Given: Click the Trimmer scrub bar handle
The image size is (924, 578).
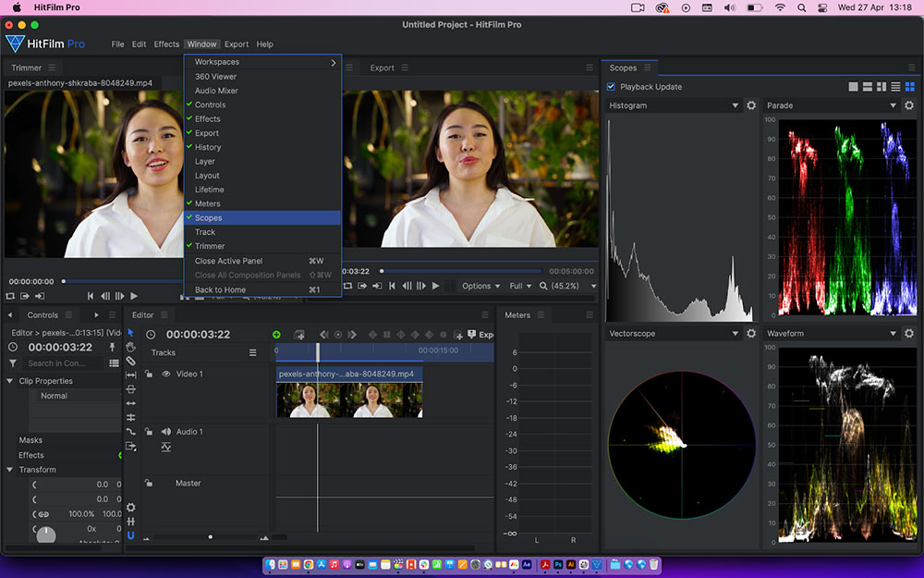Looking at the screenshot, I should point(64,281).
